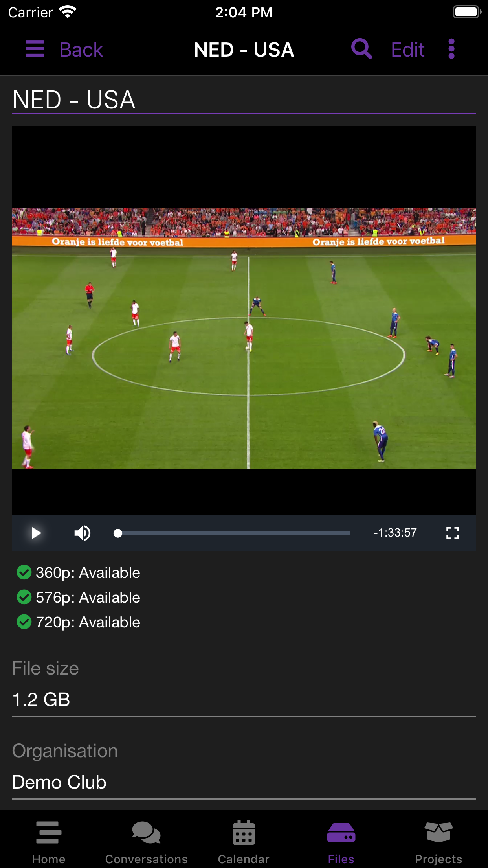Image resolution: width=488 pixels, height=868 pixels.
Task: Open the Projects box icon
Action: (438, 832)
